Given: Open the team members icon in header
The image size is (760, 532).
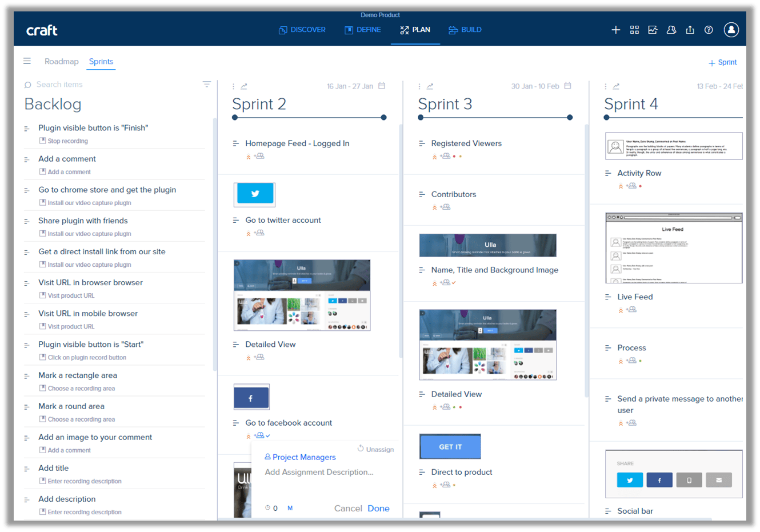Looking at the screenshot, I should [x=671, y=30].
